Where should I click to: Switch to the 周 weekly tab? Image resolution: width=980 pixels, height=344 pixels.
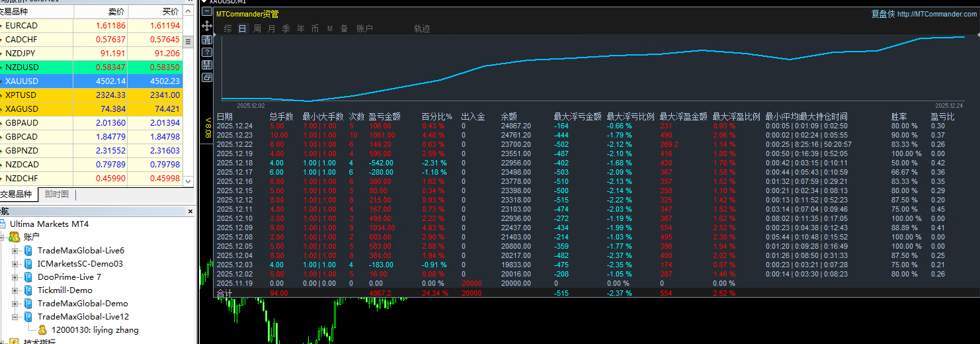[257, 28]
